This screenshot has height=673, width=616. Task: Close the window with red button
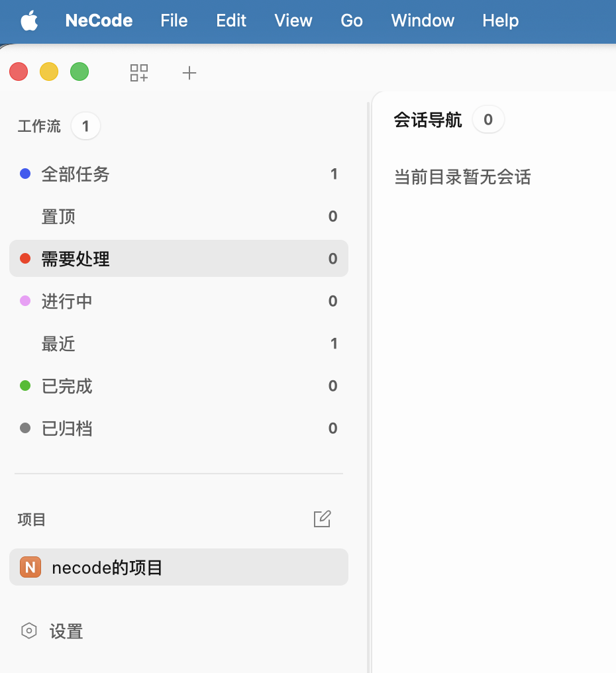(19, 72)
